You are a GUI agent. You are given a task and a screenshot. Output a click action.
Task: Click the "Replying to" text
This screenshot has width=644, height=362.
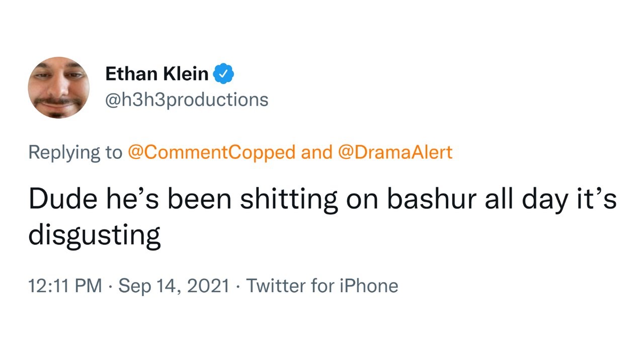(75, 152)
